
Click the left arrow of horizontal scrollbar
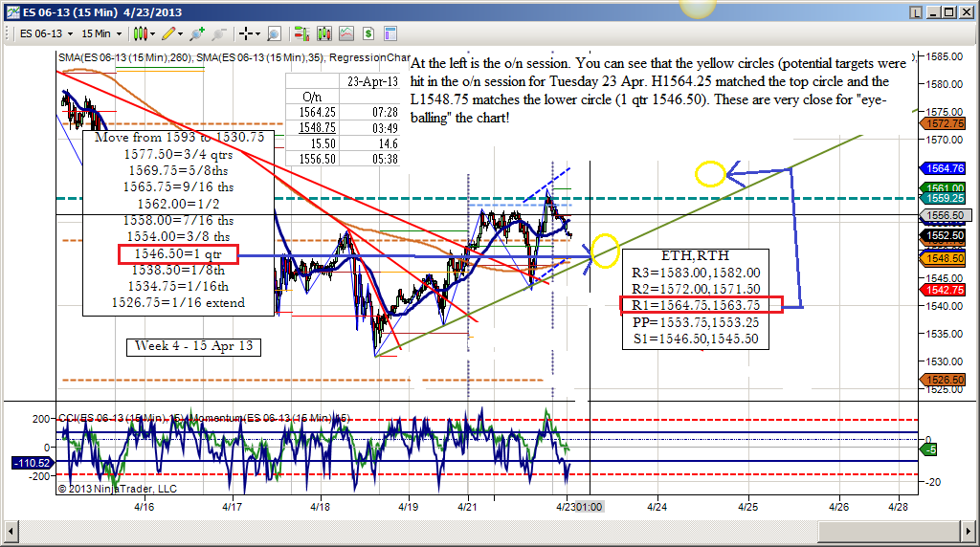coord(11,532)
